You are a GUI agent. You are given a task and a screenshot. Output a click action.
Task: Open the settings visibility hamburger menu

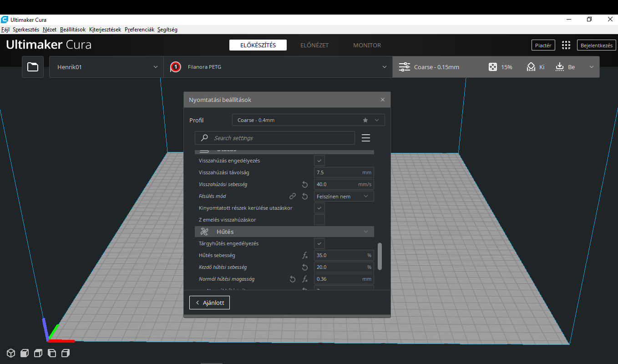(x=366, y=138)
